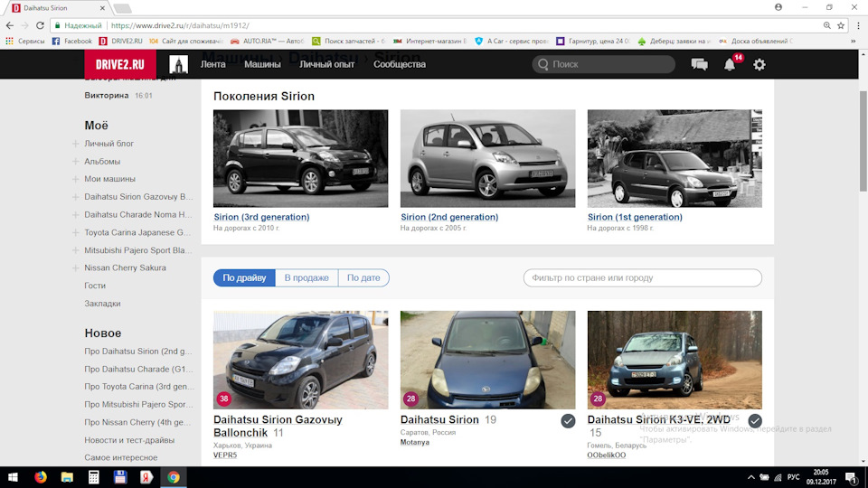Expand plus next to Daihatsu Charade Noma
The width and height of the screenshot is (868, 488).
pyautogui.click(x=75, y=215)
